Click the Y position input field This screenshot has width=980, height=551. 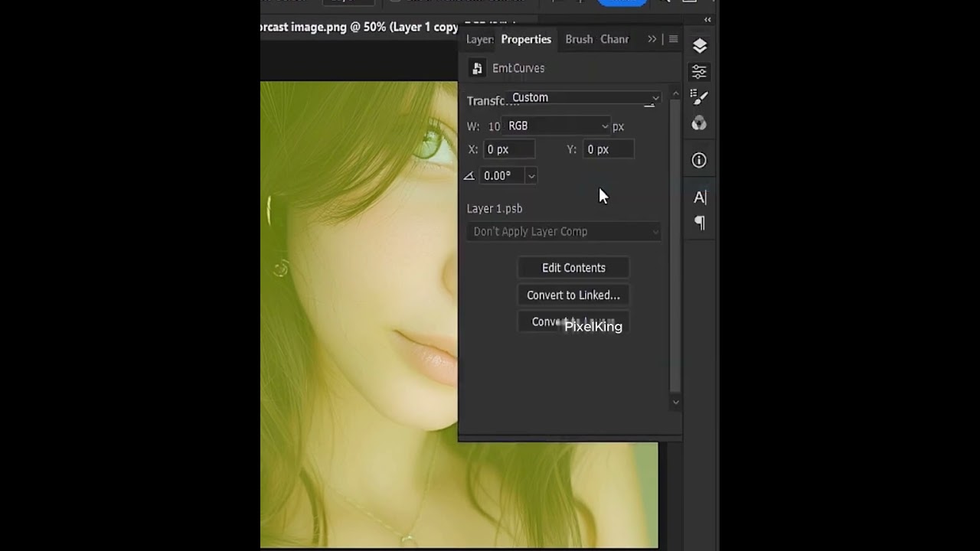coord(609,149)
